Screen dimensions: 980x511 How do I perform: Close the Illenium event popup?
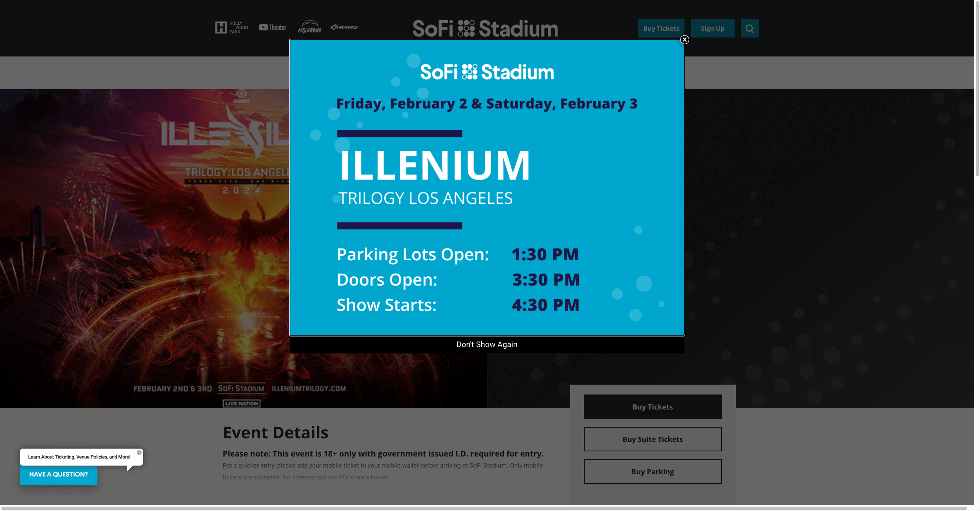(685, 39)
